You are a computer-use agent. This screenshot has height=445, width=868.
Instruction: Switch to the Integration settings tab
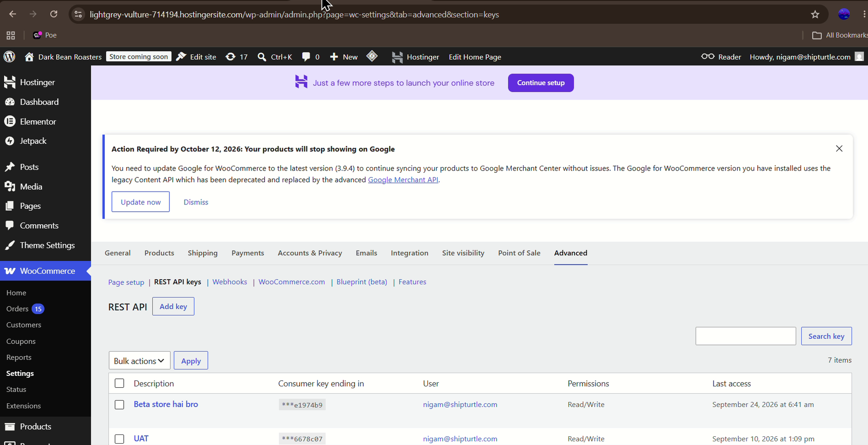tap(410, 253)
